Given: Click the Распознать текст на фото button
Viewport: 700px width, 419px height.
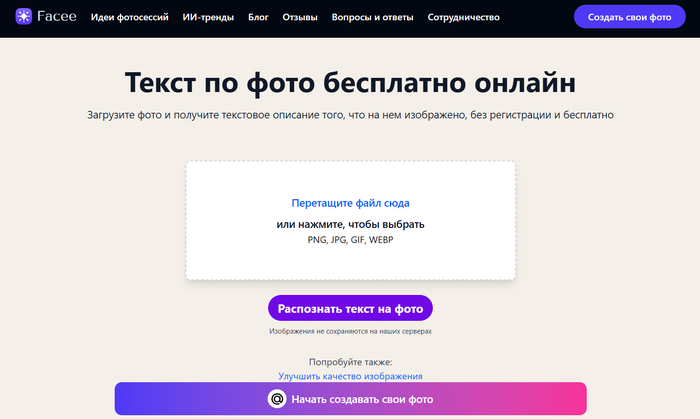Looking at the screenshot, I should pos(350,307).
